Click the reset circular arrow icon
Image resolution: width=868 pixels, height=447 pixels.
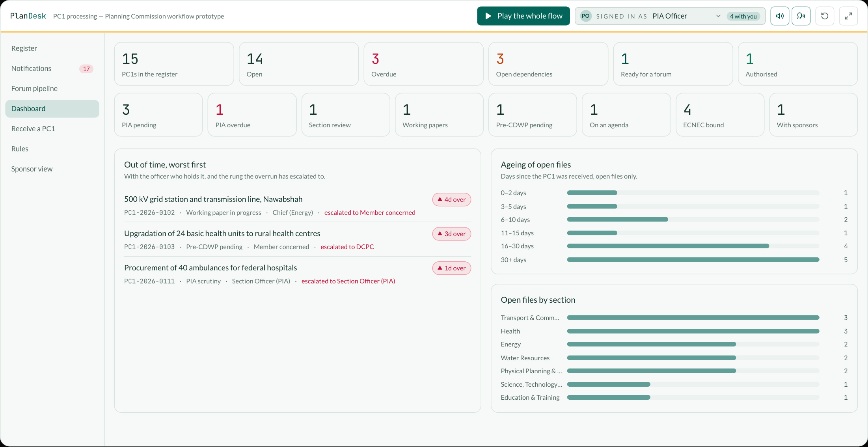825,16
